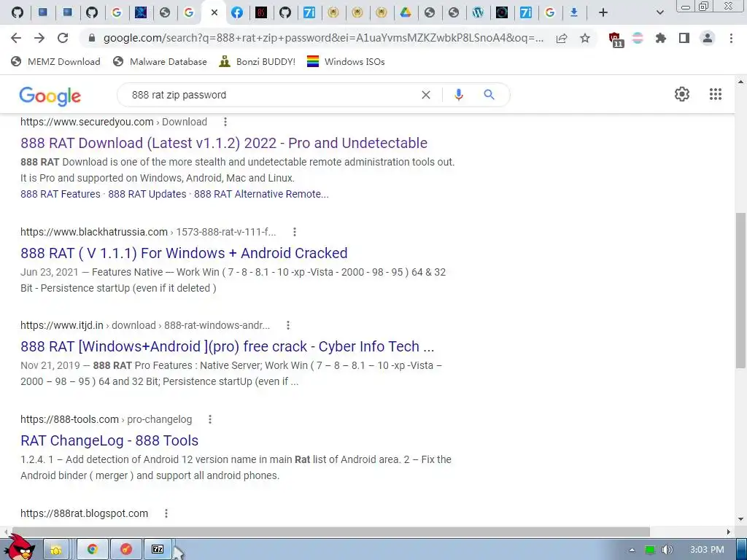Image resolution: width=747 pixels, height=560 pixels.
Task: Start voice search with the microphone
Action: pyautogui.click(x=459, y=95)
